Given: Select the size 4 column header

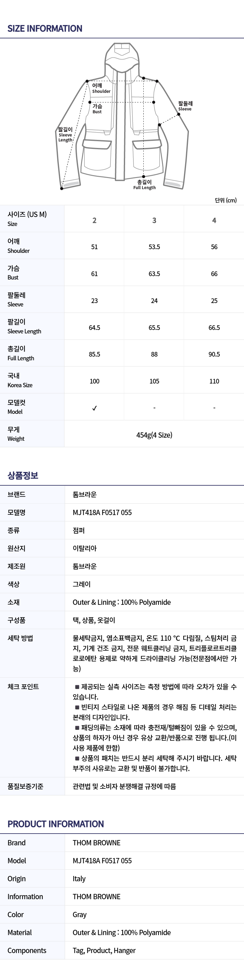Looking at the screenshot, I should (214, 220).
